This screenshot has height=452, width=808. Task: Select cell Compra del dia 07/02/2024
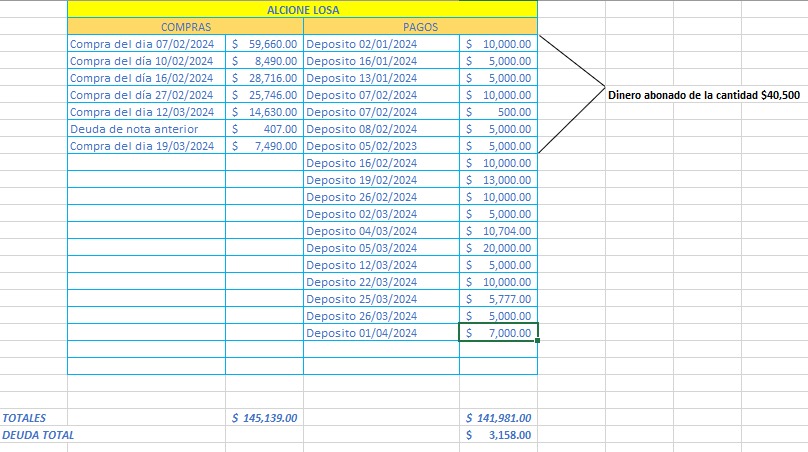[146, 44]
